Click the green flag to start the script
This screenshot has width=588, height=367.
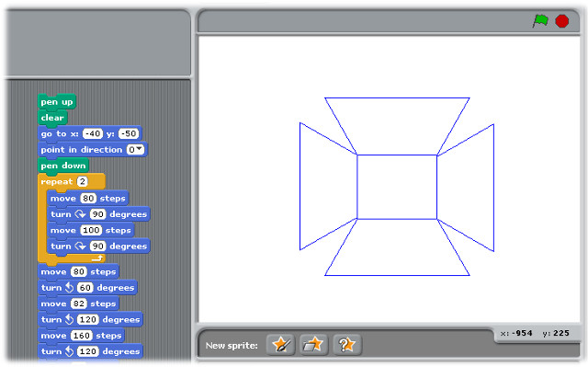[540, 21]
